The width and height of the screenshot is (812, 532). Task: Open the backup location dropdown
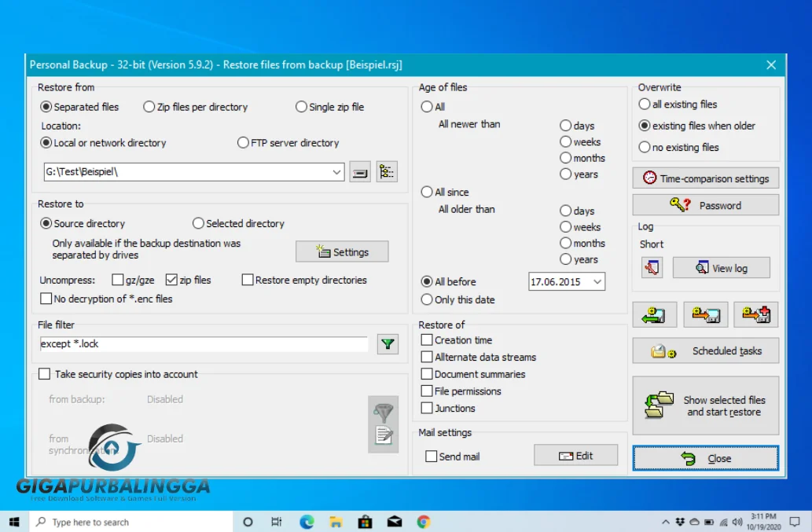(336, 171)
